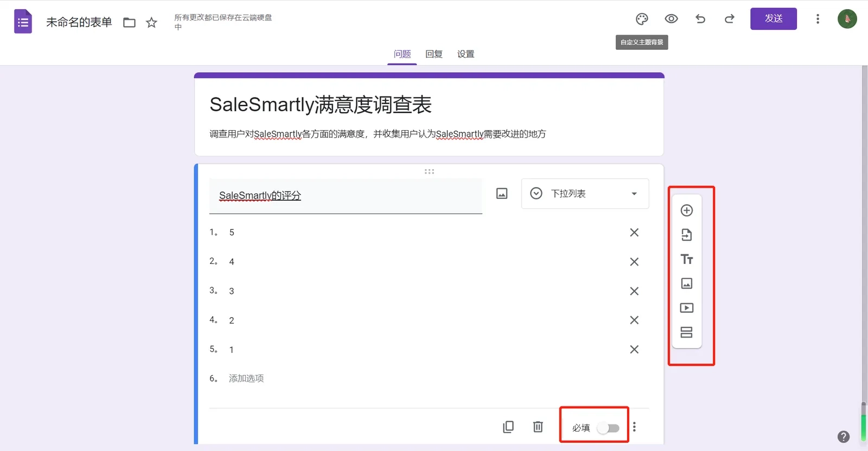Preview the form with eye icon

tap(671, 19)
